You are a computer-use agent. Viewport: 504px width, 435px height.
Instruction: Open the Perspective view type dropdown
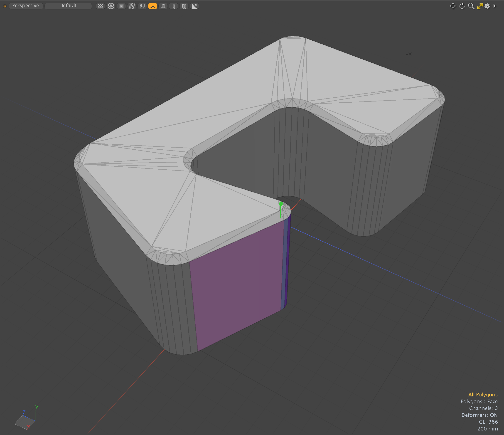pos(26,6)
